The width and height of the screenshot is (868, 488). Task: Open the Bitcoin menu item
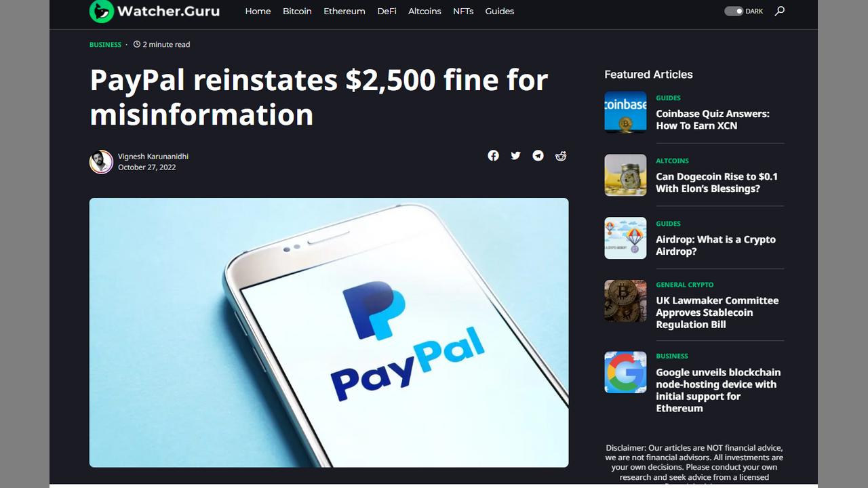(297, 12)
